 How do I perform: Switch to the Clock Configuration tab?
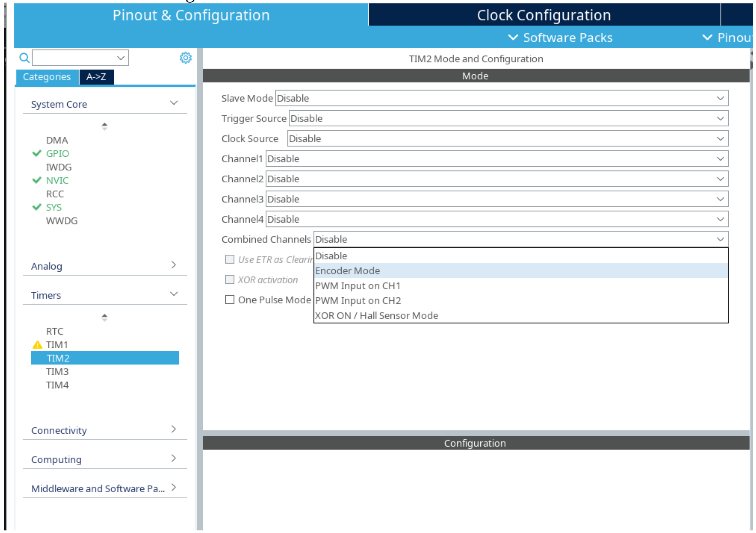[544, 15]
